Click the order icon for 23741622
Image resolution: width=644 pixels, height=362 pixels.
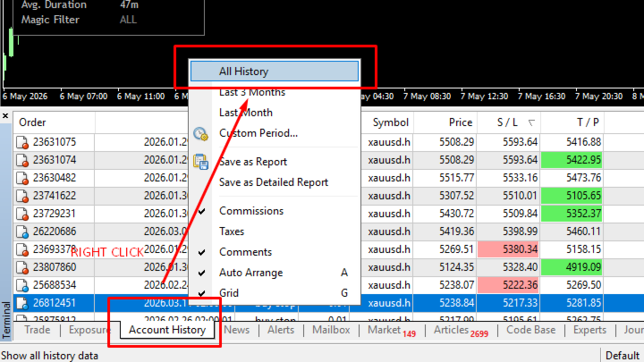click(22, 196)
